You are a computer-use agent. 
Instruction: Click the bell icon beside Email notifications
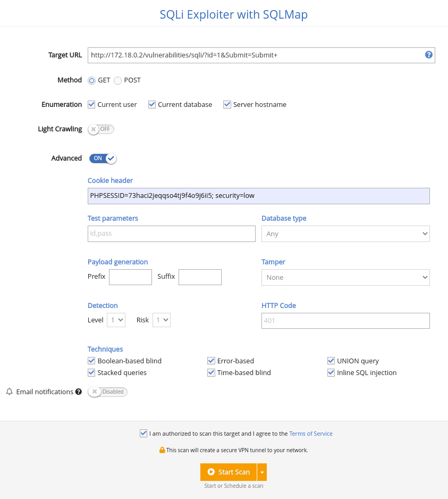(x=9, y=392)
